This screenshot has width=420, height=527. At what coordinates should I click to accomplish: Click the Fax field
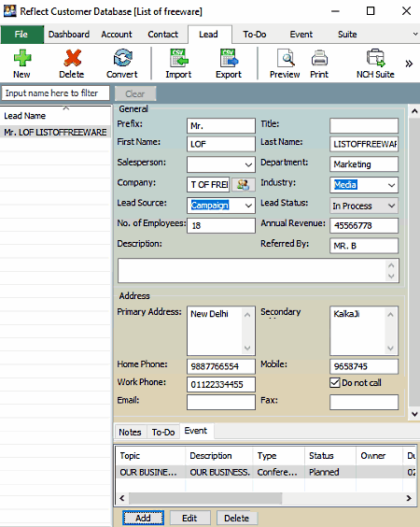click(x=364, y=403)
